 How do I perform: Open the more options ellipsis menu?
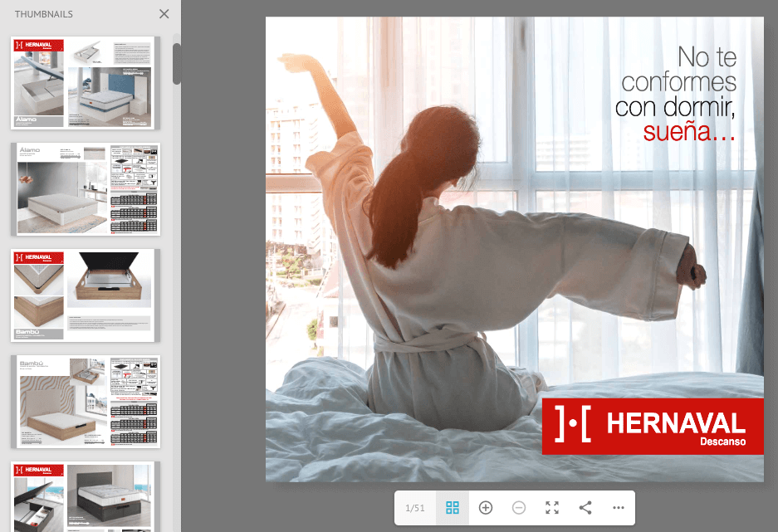click(619, 508)
